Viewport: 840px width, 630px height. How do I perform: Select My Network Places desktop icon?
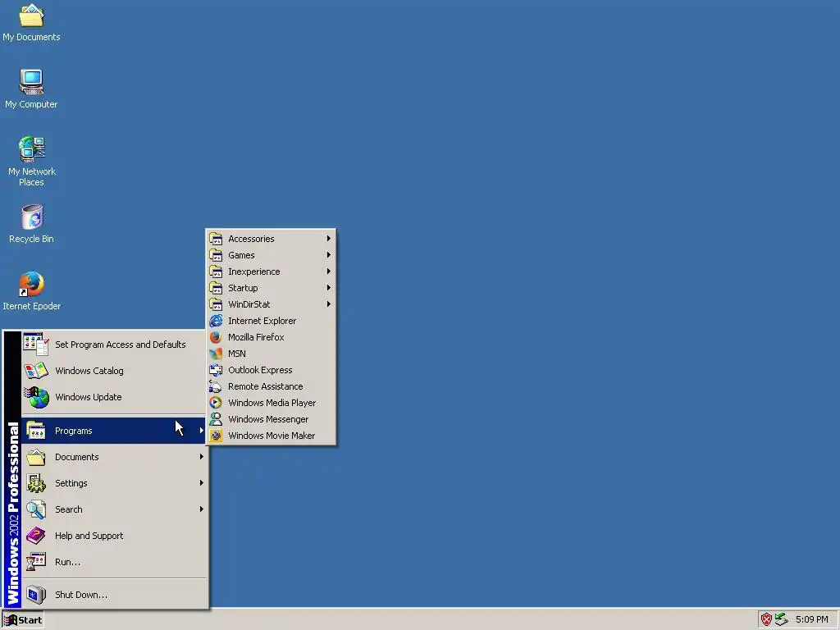click(x=32, y=162)
